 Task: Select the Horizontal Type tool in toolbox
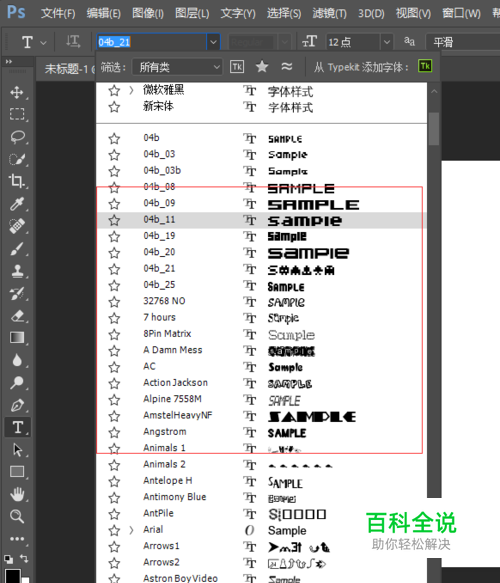[17, 427]
